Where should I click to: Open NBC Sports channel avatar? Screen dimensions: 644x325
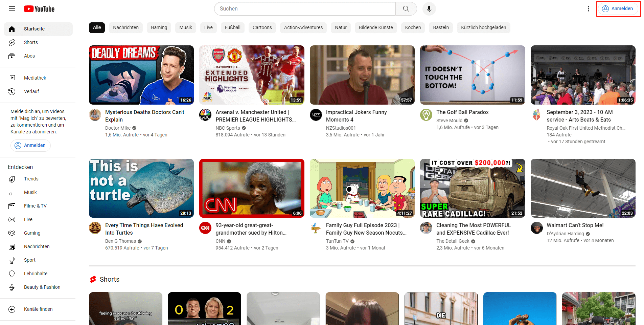point(205,115)
